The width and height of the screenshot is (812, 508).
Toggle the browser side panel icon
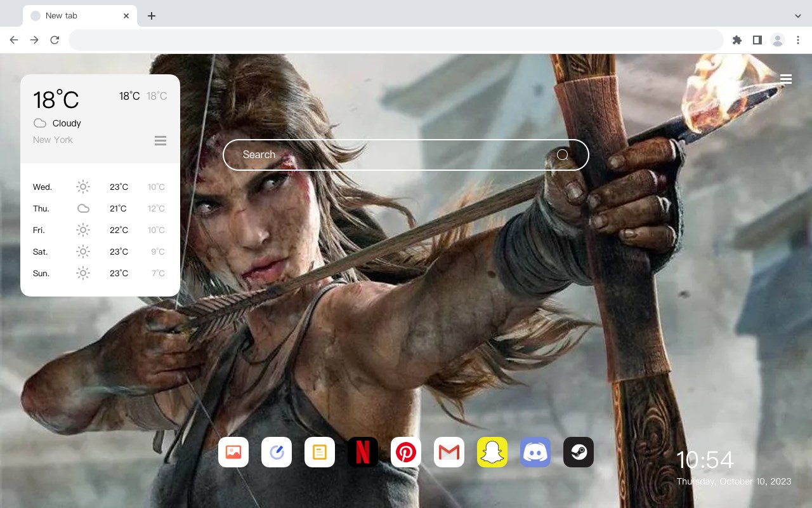pos(757,40)
